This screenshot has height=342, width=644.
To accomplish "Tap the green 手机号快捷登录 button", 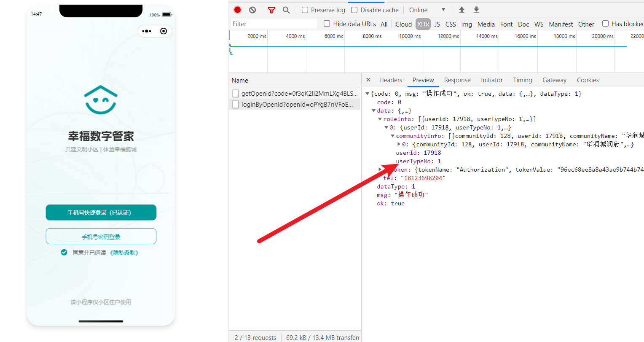I will coord(101,213).
